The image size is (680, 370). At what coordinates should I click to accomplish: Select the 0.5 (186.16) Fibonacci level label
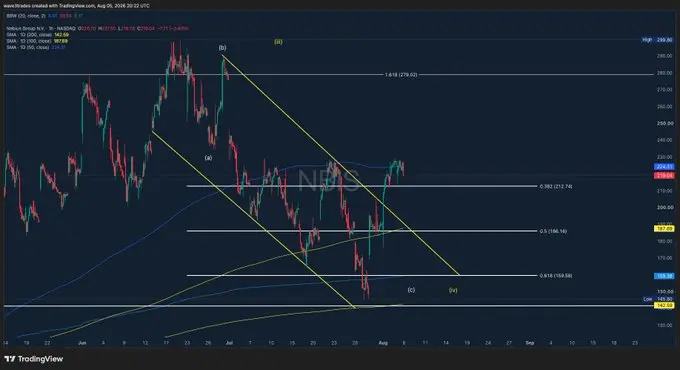(553, 231)
